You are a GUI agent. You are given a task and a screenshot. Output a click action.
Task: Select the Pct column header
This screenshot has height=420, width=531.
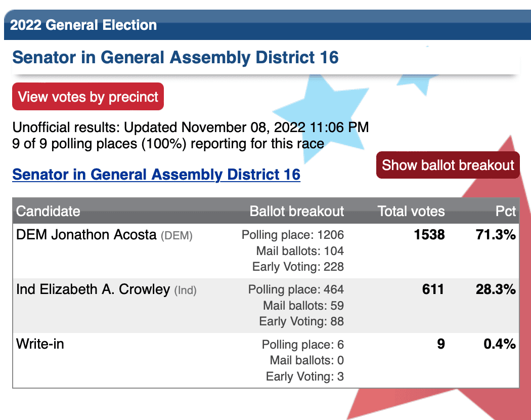tap(506, 211)
